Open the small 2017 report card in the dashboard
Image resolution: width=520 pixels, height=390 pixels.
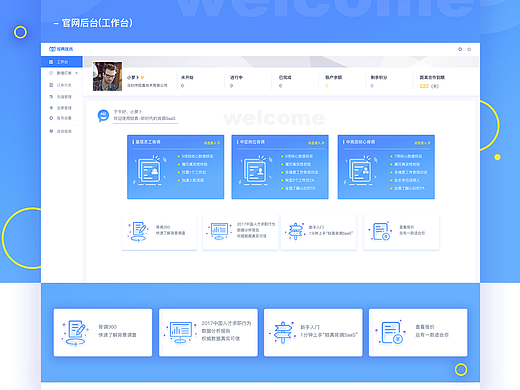(x=240, y=232)
